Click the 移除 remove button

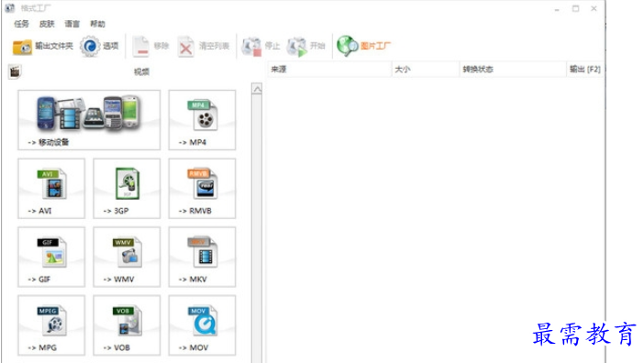[150, 46]
